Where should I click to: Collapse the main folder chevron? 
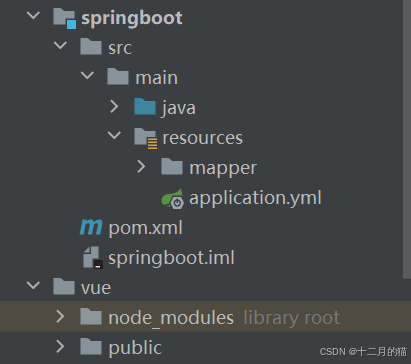pos(87,75)
